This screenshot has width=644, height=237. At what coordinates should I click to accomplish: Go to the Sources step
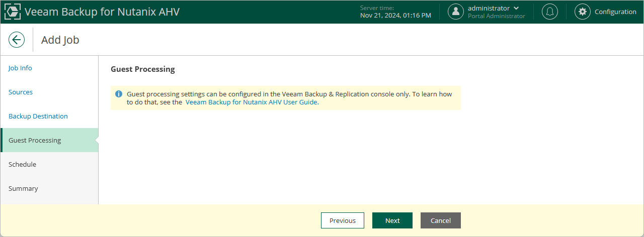pos(21,92)
